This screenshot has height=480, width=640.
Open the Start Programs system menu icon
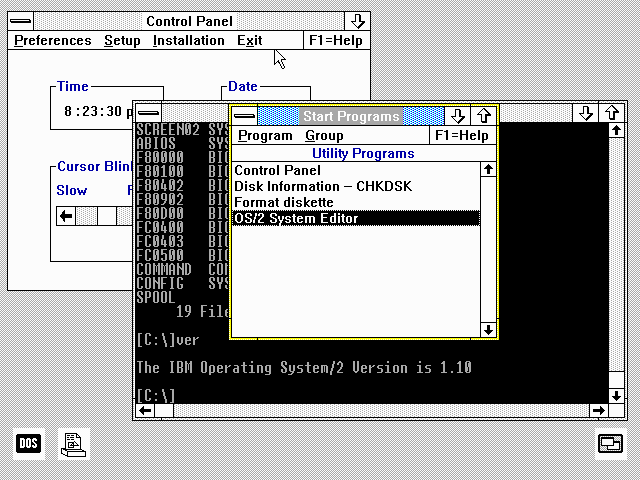point(244,117)
